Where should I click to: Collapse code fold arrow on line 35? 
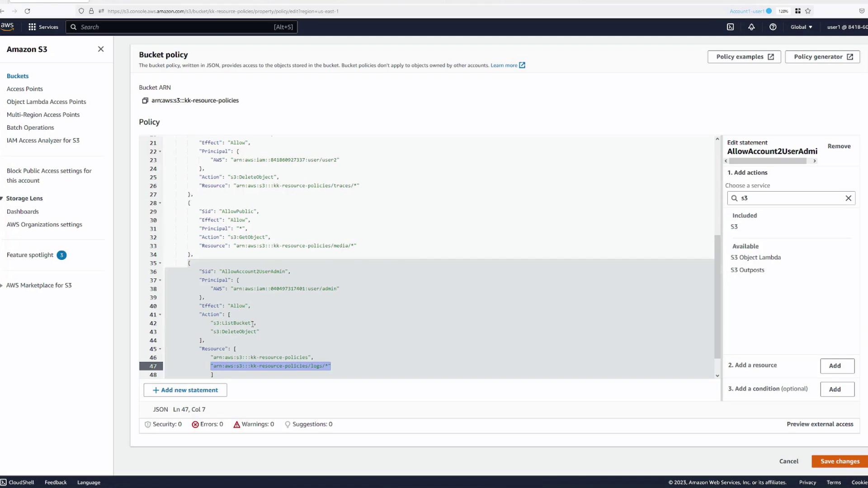click(160, 263)
